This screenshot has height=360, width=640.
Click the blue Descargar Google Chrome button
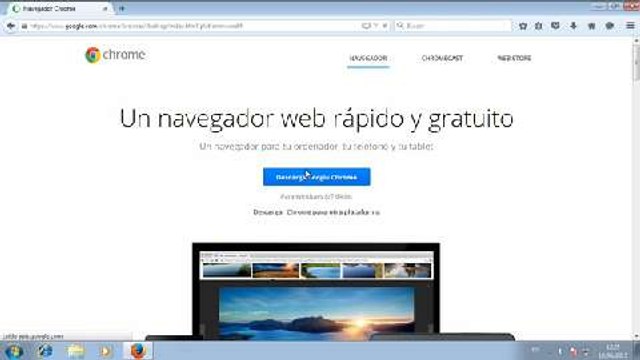coord(317,177)
